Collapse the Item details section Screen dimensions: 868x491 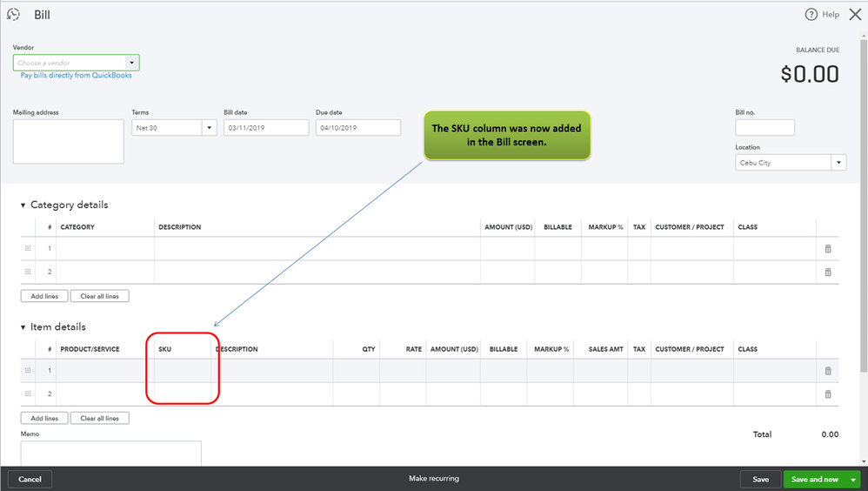[x=23, y=327]
